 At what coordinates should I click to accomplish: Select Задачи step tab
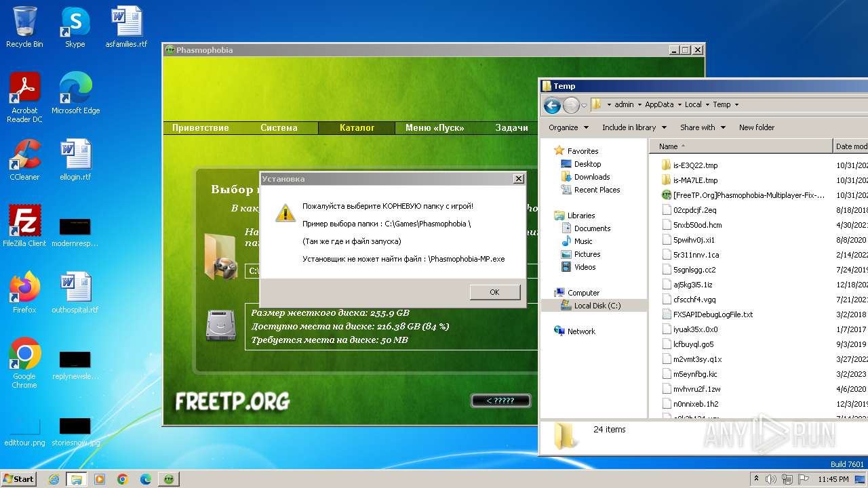click(x=511, y=127)
